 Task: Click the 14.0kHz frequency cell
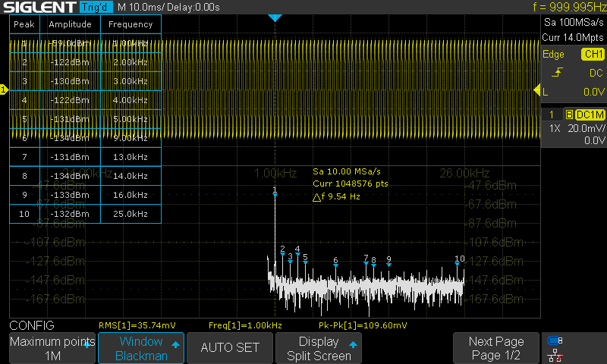coord(131,176)
